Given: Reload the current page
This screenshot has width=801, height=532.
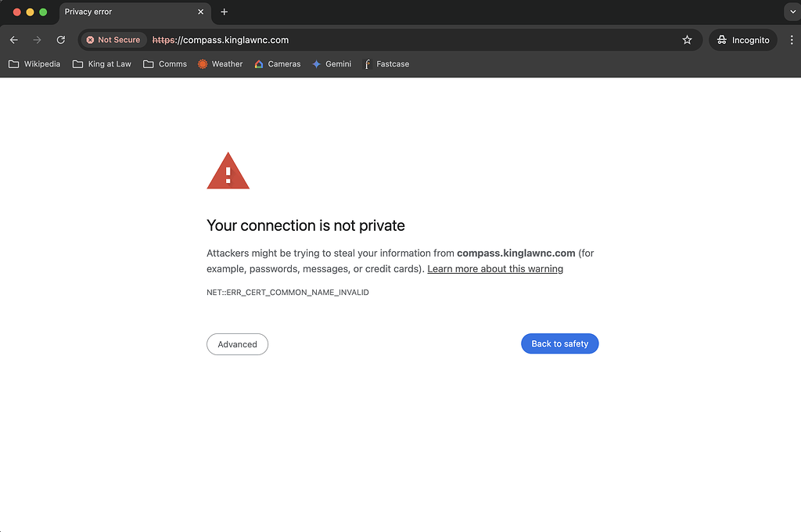Looking at the screenshot, I should (60, 39).
